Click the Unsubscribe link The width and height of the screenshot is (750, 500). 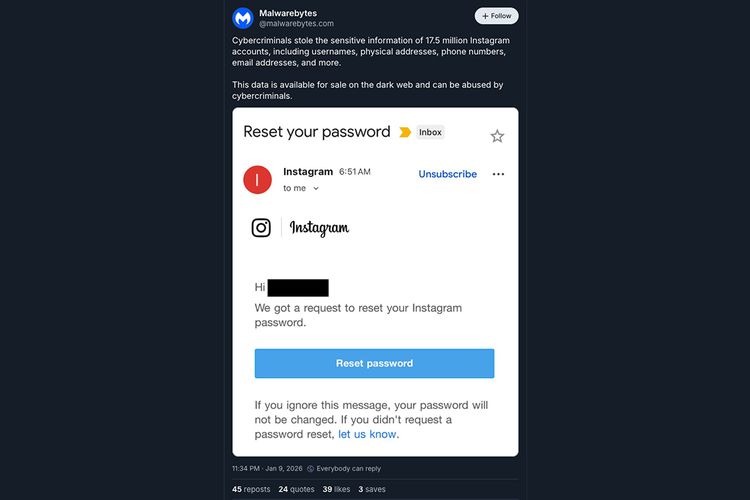click(447, 174)
